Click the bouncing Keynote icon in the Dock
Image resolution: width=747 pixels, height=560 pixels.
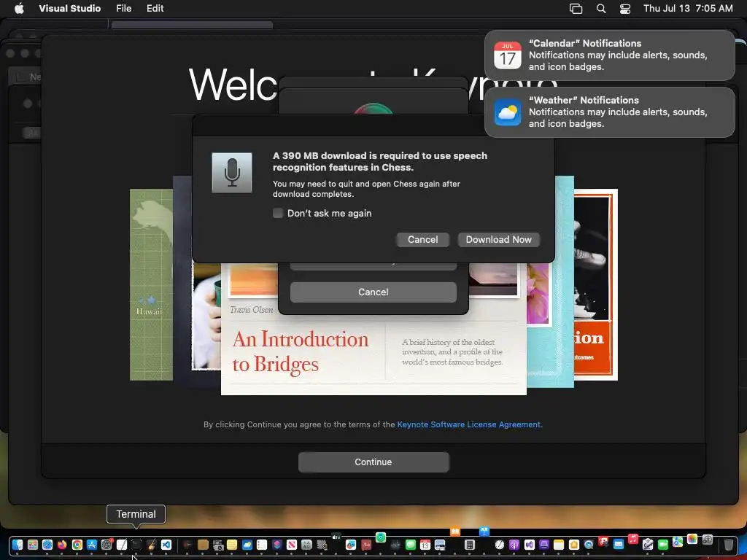coord(484,532)
